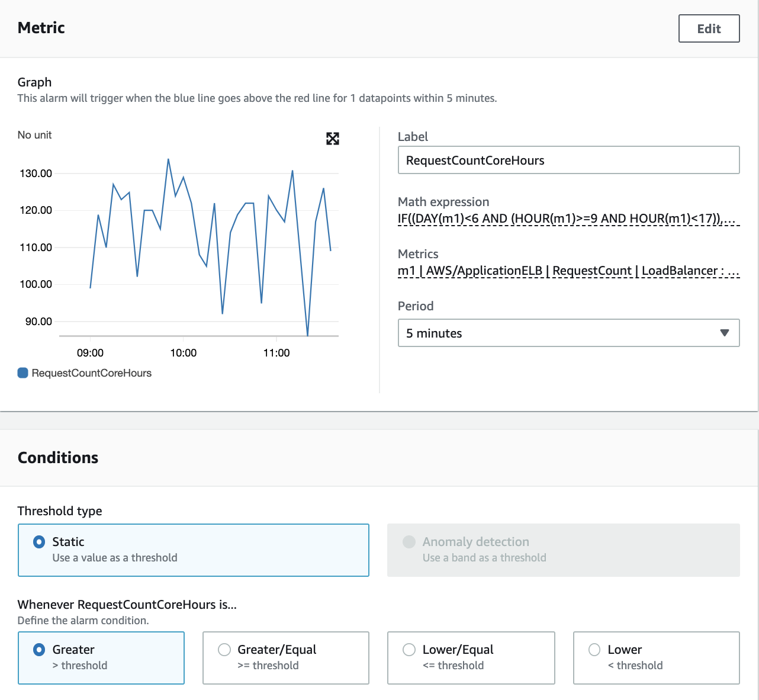Select the Lower than threshold condition
Screen dimensions: 759x700
(594, 649)
